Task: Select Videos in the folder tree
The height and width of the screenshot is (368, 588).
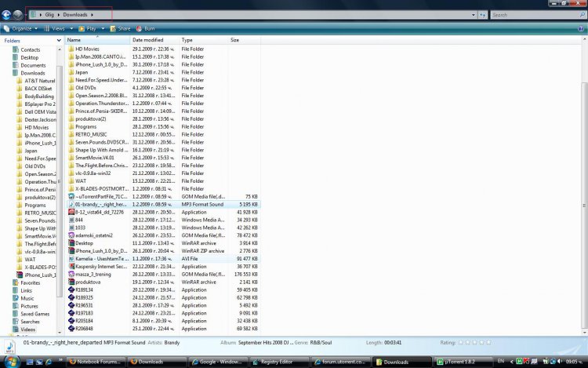Action: (x=27, y=330)
